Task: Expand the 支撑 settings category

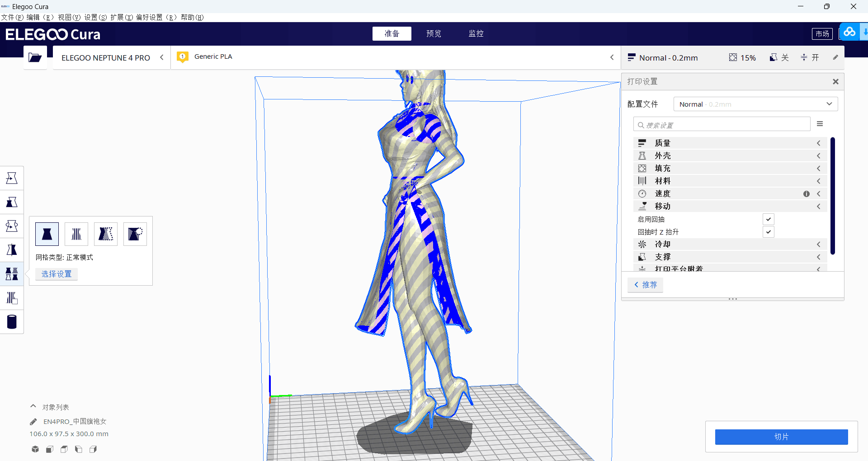Action: [x=730, y=257]
